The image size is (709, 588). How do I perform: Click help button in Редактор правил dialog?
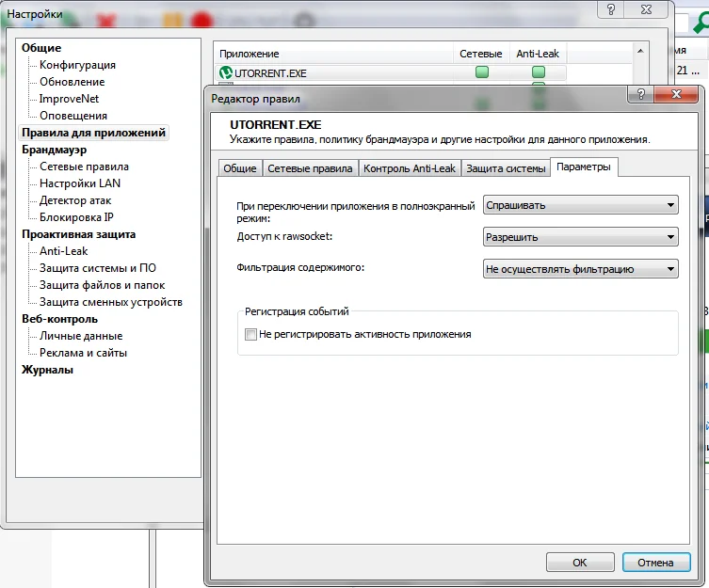coord(640,94)
